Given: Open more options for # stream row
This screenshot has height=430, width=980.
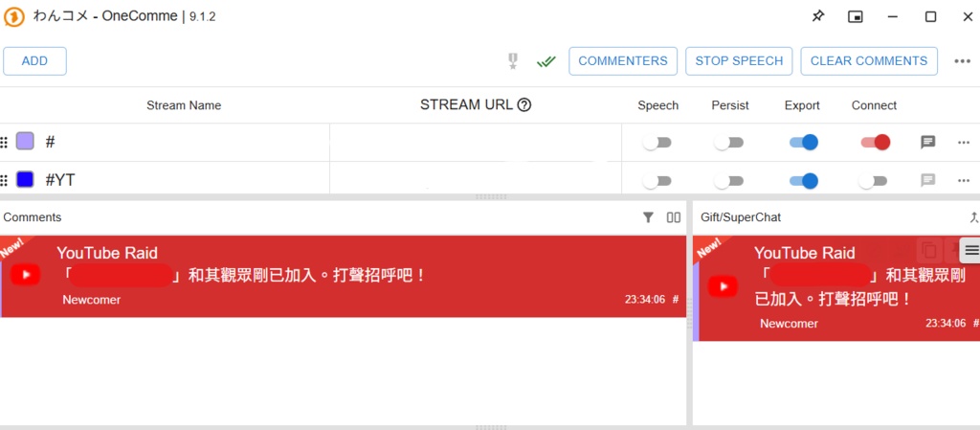Looking at the screenshot, I should (963, 143).
